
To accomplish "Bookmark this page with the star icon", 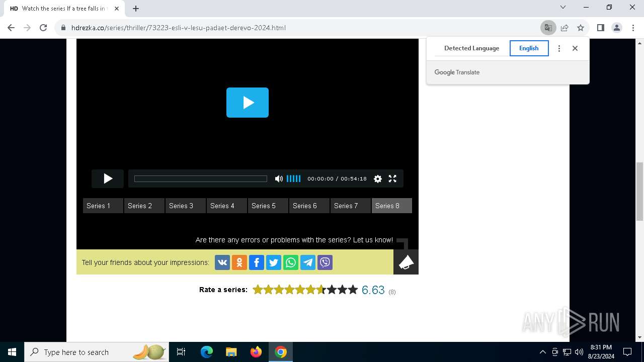I will [581, 28].
